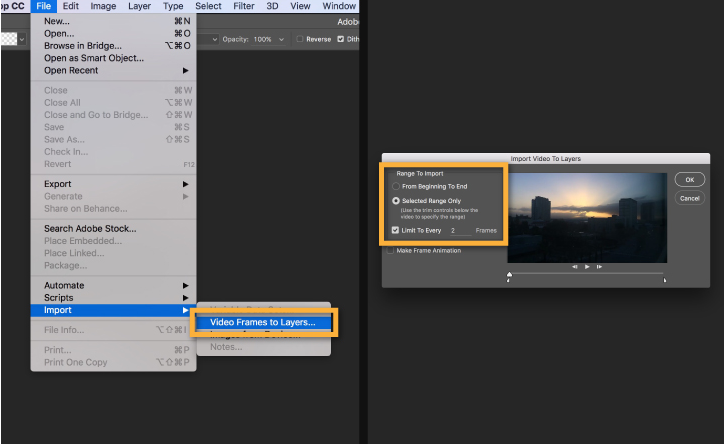Click OK in Import Video To Layers dialog

tap(690, 180)
